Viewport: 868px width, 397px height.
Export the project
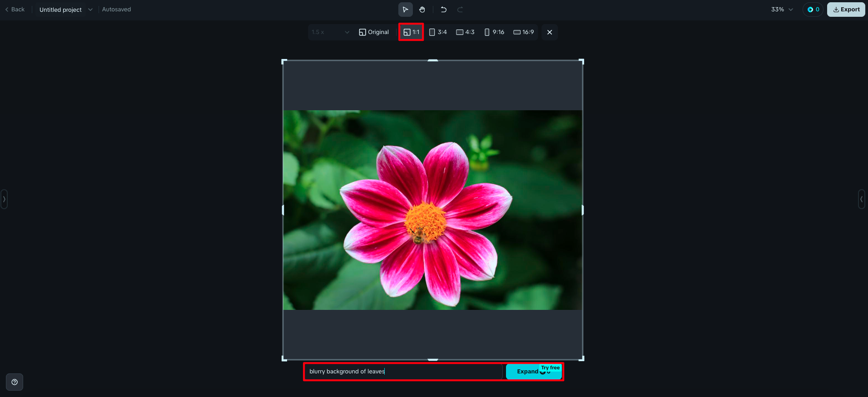[846, 10]
